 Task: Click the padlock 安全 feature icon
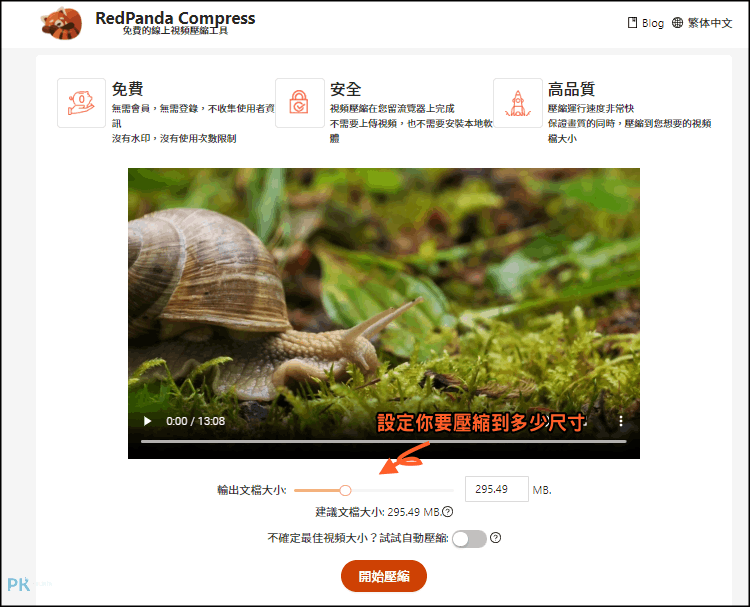pos(299,103)
